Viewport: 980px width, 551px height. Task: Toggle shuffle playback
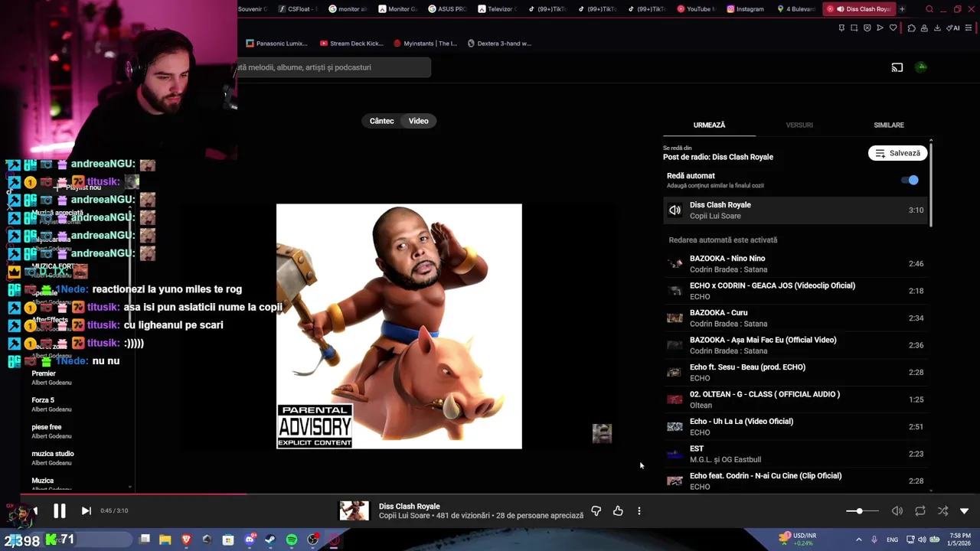point(942,511)
